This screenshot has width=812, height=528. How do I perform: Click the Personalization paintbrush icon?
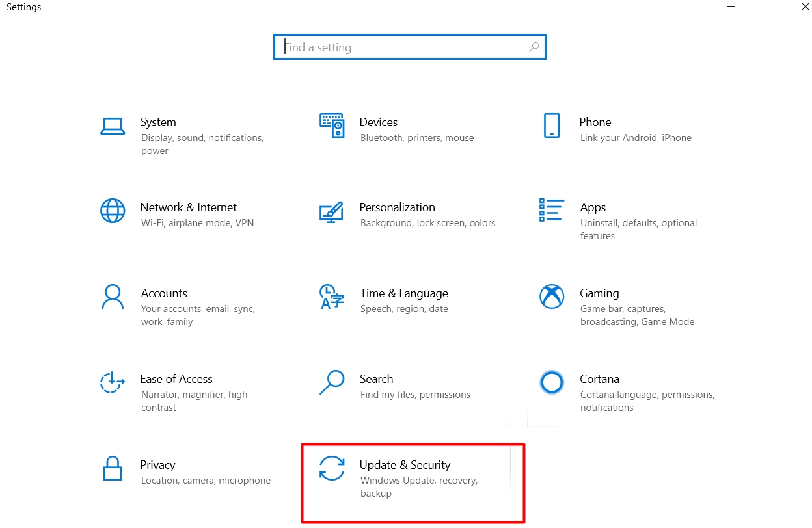332,211
